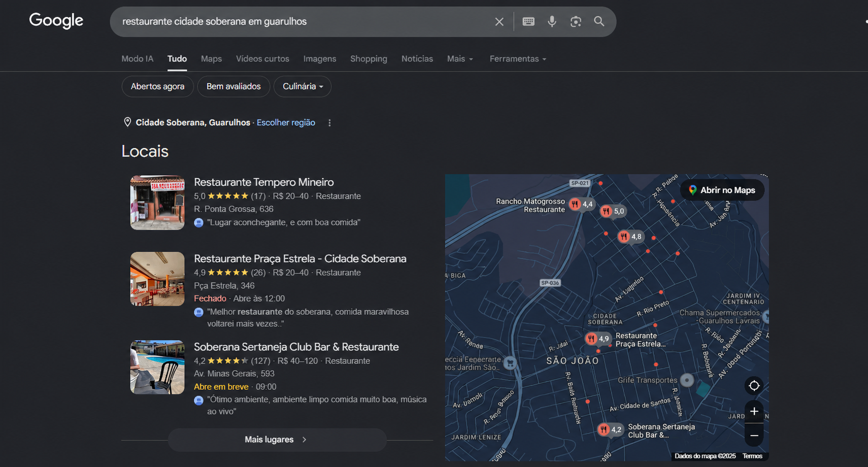Select the 4,4 Rancho Matogrosso map pin

point(581,204)
